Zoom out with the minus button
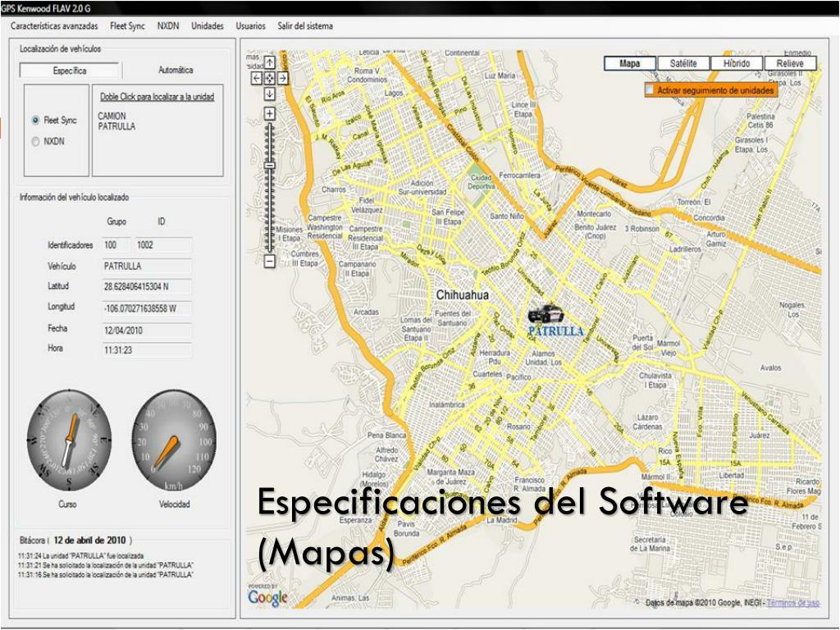Viewport: 840px width, 630px height. click(x=269, y=262)
